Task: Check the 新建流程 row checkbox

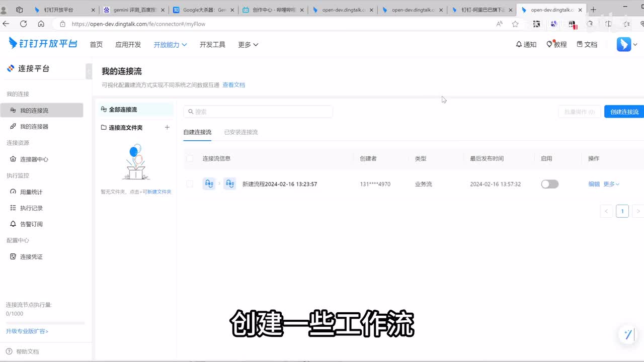Action: tap(190, 184)
